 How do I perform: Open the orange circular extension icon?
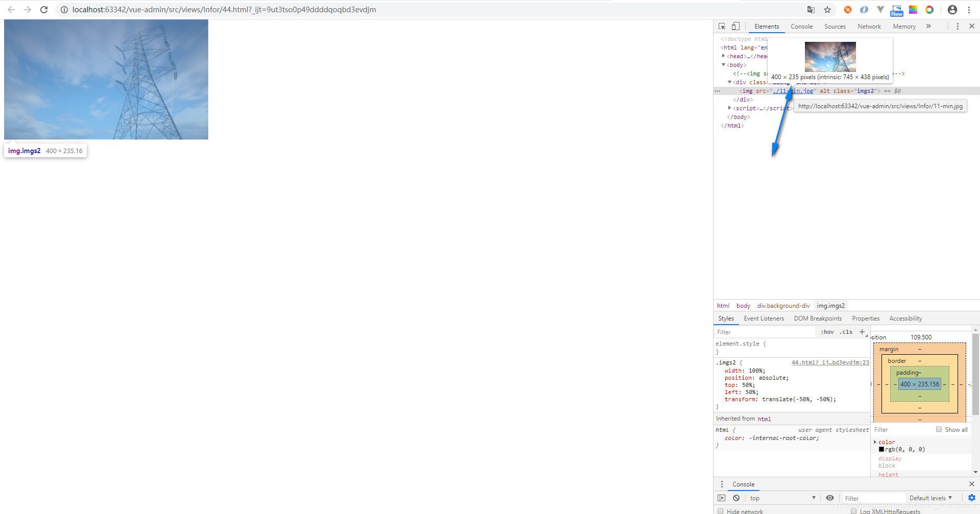coord(848,10)
